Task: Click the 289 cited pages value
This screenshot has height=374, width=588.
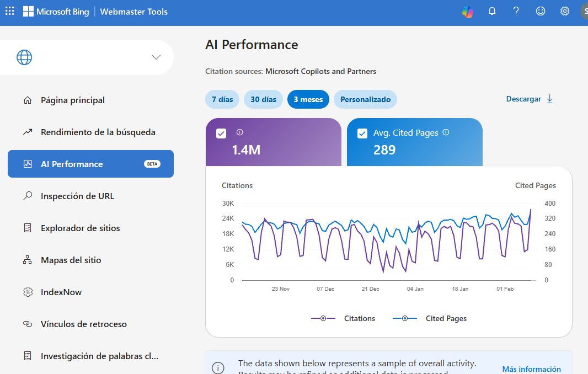Action: click(x=384, y=150)
